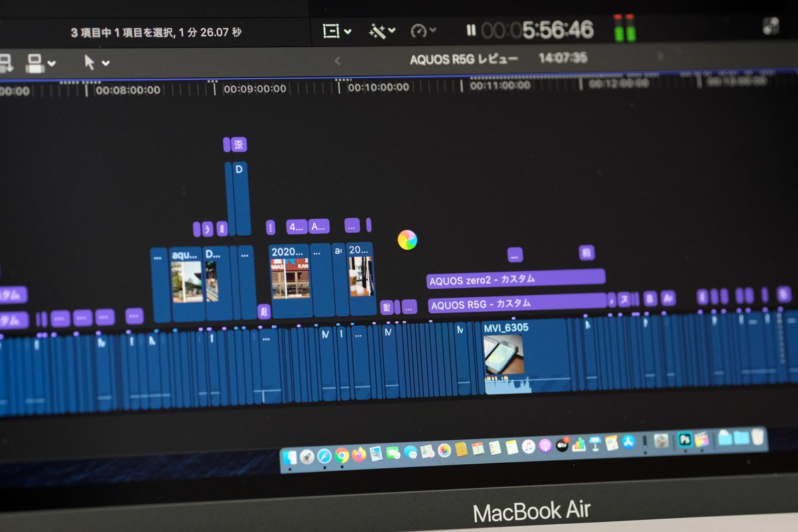Screen dimensions: 798x532
Task: Open Calendar from the Dock
Action: (x=477, y=449)
